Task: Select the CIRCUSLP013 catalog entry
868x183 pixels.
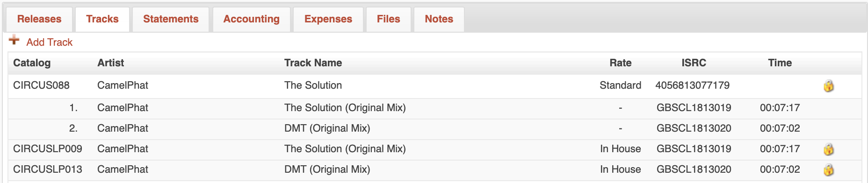Action: pos(48,169)
